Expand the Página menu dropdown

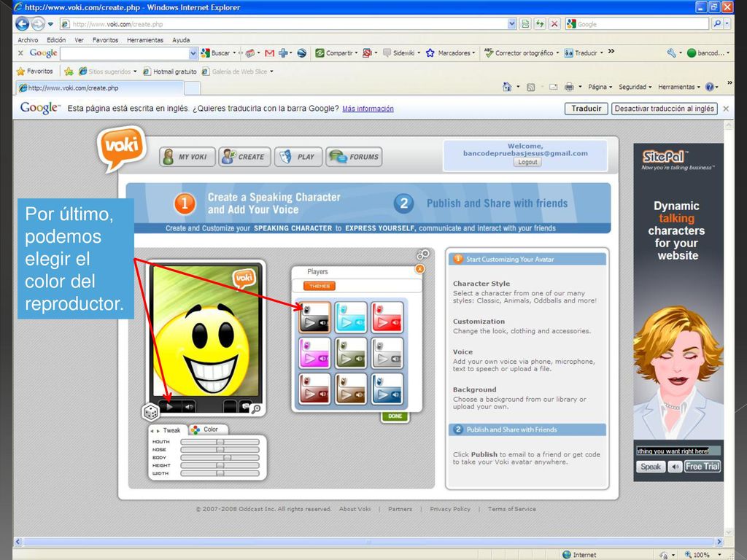pos(600,87)
